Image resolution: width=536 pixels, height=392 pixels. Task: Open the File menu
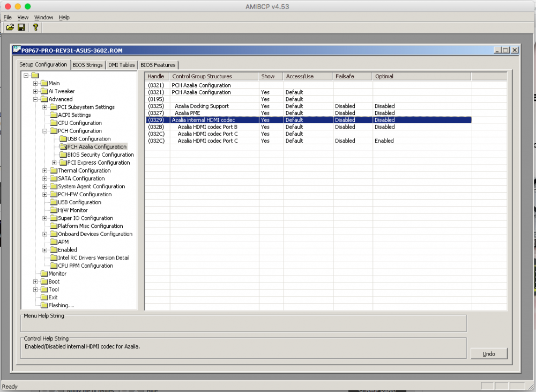7,17
